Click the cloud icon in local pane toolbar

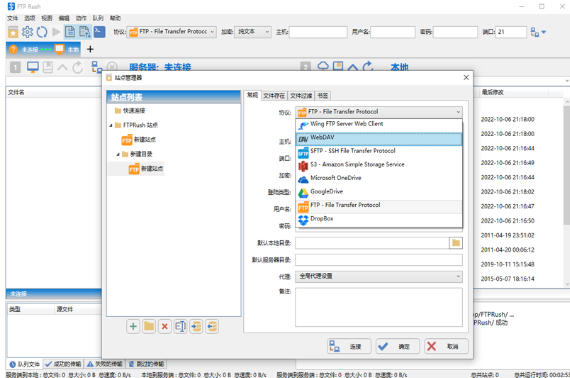pyautogui.click(x=323, y=66)
